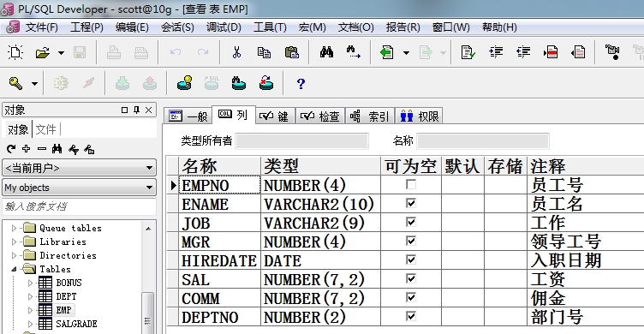
Task: Click the 类型 column header
Action: click(321, 166)
